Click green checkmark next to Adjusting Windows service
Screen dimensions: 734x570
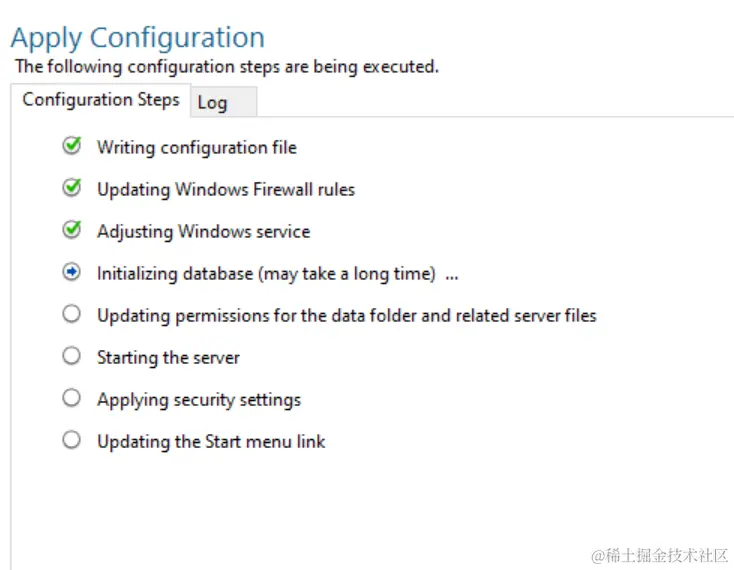point(72,230)
